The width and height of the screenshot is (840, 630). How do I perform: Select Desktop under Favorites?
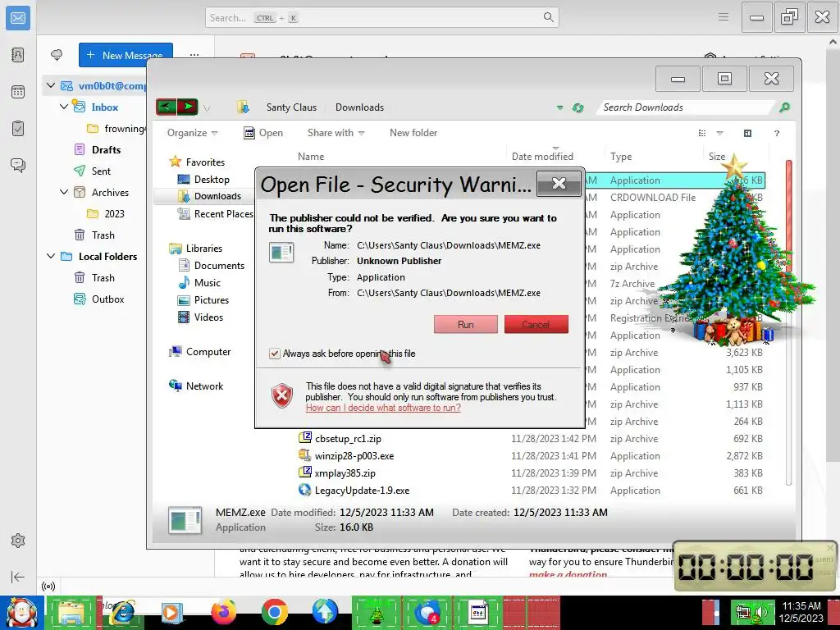tap(212, 180)
